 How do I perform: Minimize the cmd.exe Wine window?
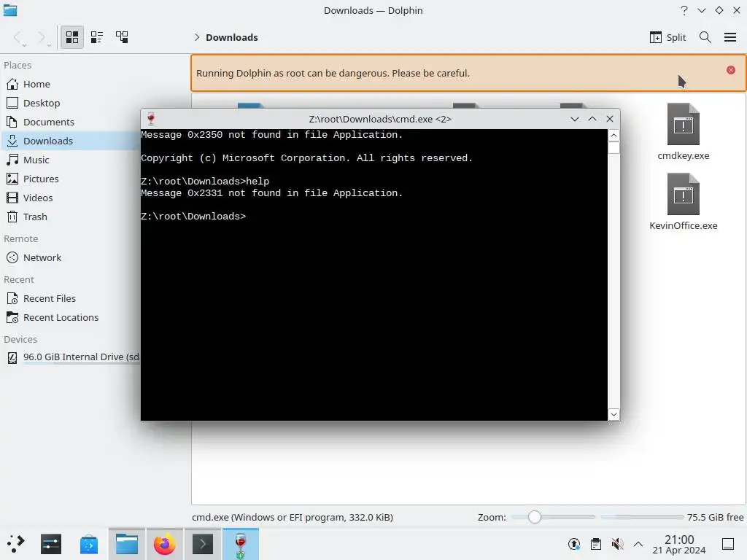click(x=575, y=119)
